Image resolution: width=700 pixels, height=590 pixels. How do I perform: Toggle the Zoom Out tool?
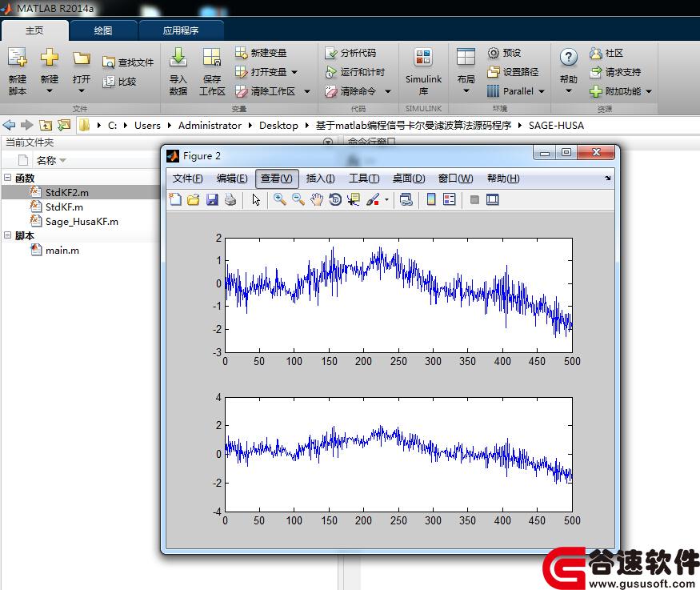click(x=298, y=199)
